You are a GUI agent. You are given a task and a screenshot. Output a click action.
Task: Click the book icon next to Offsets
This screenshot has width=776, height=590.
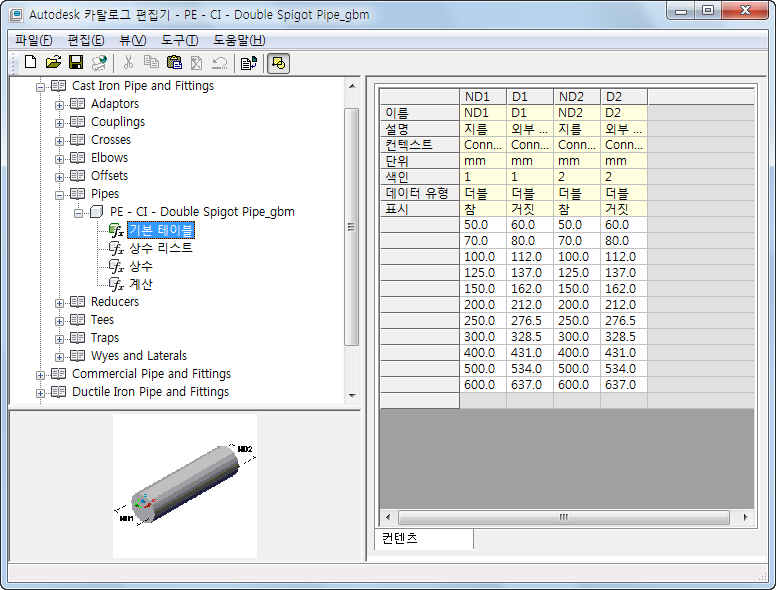click(77, 176)
